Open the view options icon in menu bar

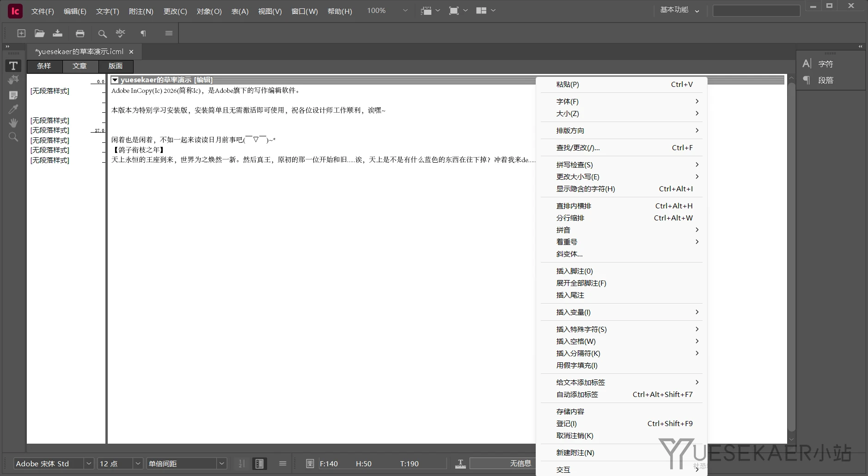click(x=430, y=11)
